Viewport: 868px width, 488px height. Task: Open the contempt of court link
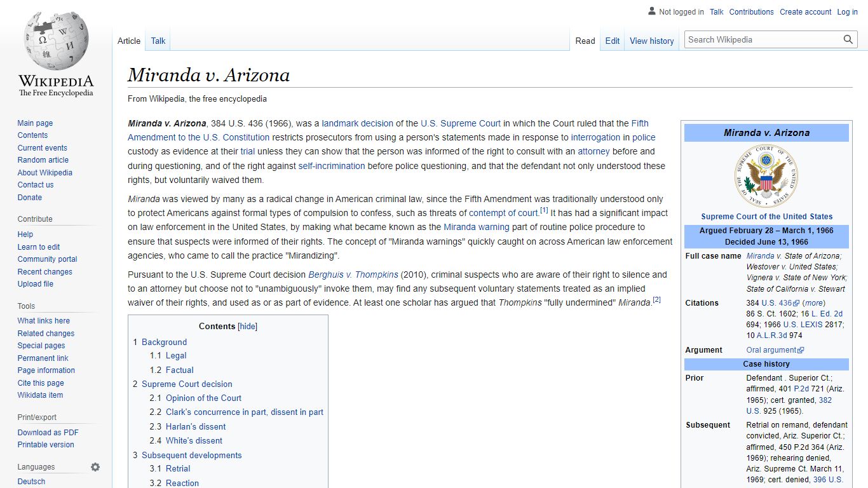[504, 213]
